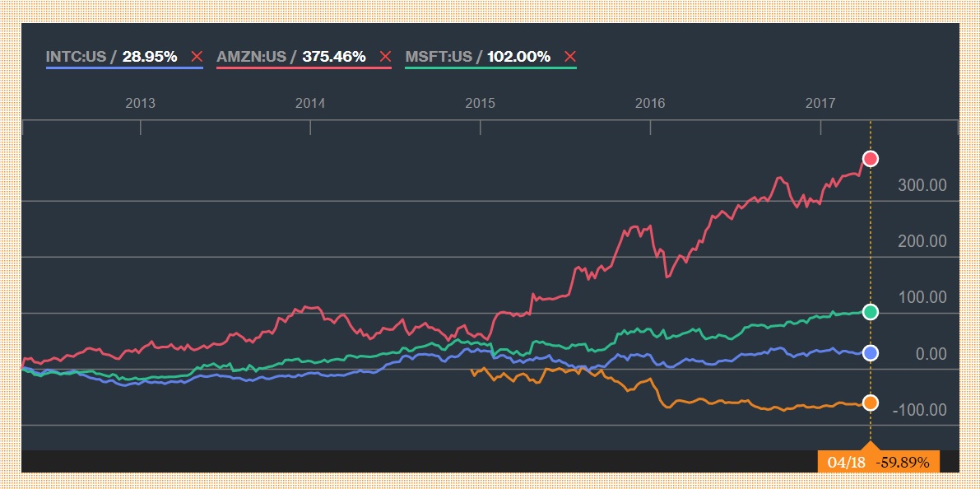The width and height of the screenshot is (980, 489).
Task: Click the INTC:US ticker label
Action: click(x=75, y=57)
